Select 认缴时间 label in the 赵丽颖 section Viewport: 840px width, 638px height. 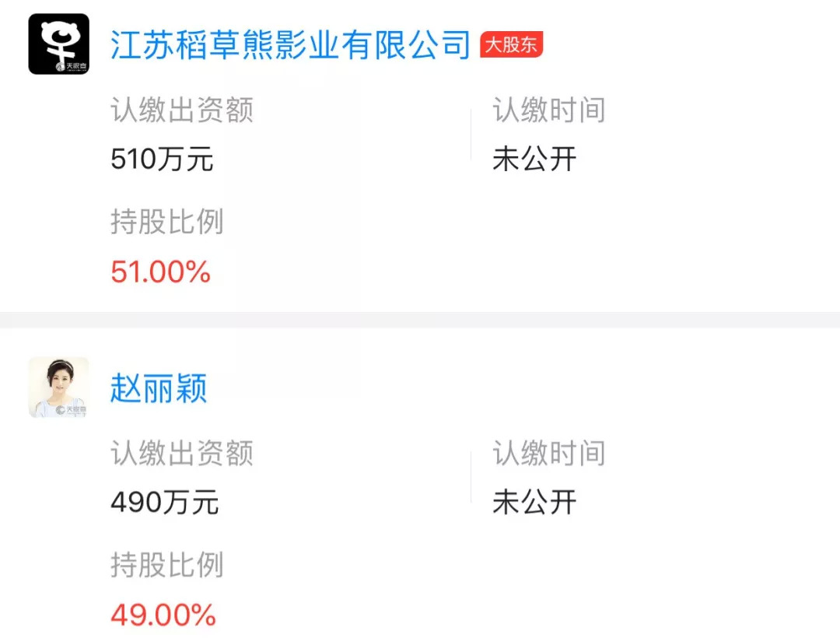coord(548,454)
